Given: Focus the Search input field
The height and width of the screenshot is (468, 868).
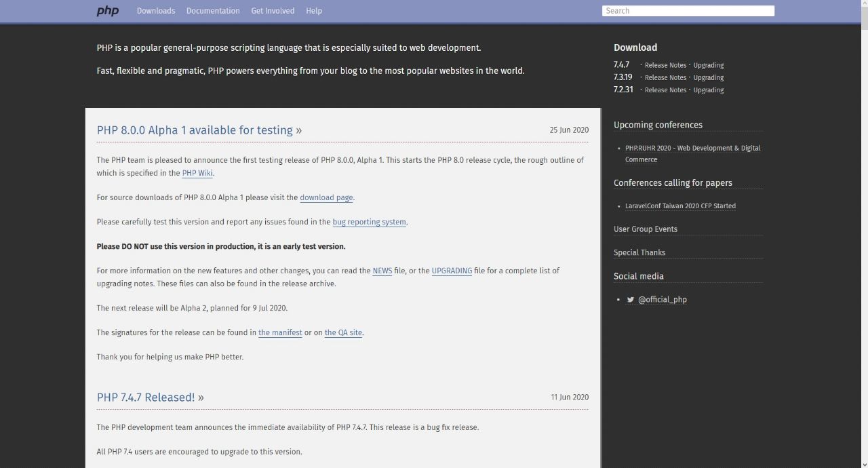Looking at the screenshot, I should (688, 11).
